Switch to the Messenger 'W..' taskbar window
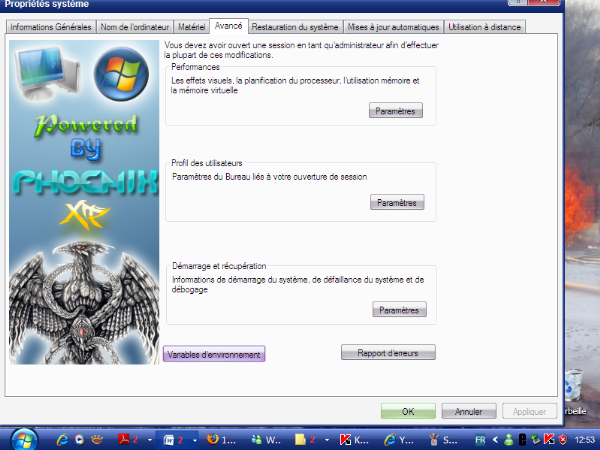This screenshot has height=450, width=600. click(x=266, y=440)
